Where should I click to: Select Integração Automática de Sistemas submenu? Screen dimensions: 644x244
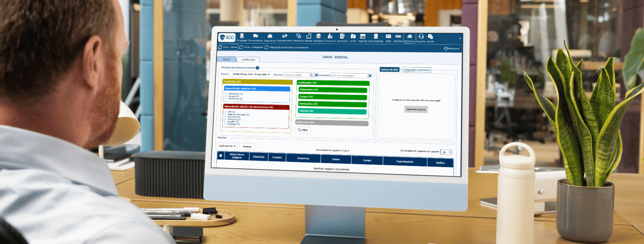tap(286, 47)
